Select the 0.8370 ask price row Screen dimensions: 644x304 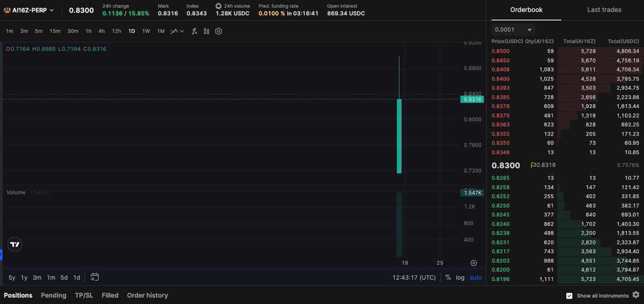[x=565, y=115]
